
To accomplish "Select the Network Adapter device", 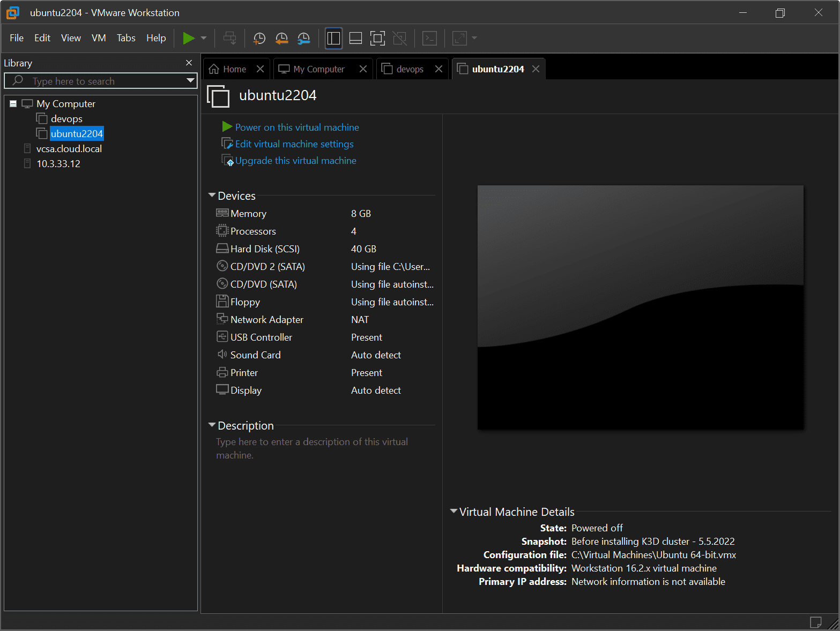I will 266,319.
